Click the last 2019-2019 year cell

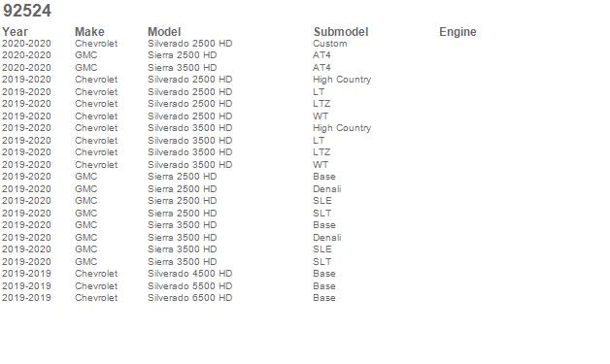(x=26, y=298)
